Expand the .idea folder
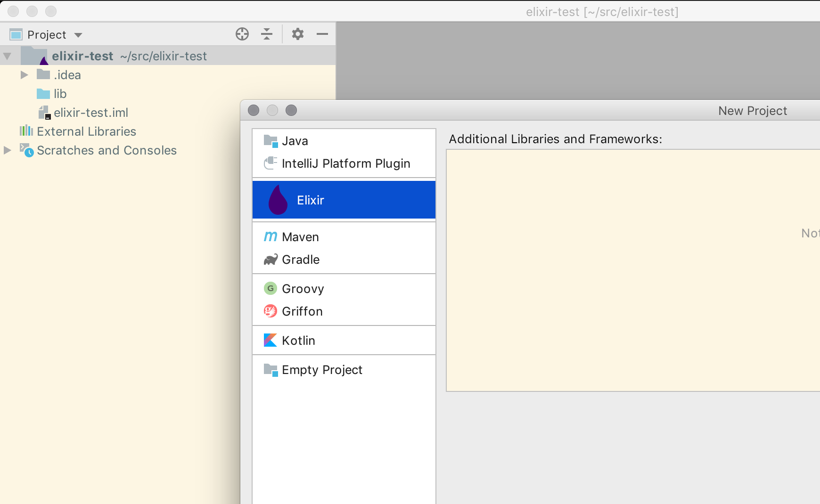The image size is (820, 504). click(x=24, y=74)
